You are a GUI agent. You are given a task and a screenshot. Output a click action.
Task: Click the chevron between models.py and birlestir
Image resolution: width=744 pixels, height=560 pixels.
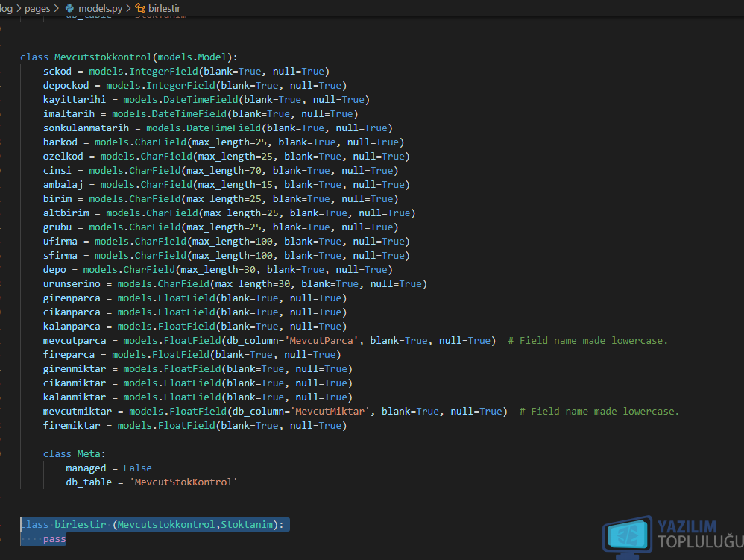(128, 8)
